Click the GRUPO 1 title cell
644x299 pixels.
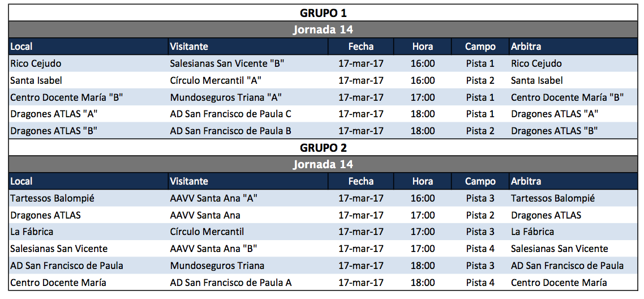pyautogui.click(x=323, y=13)
